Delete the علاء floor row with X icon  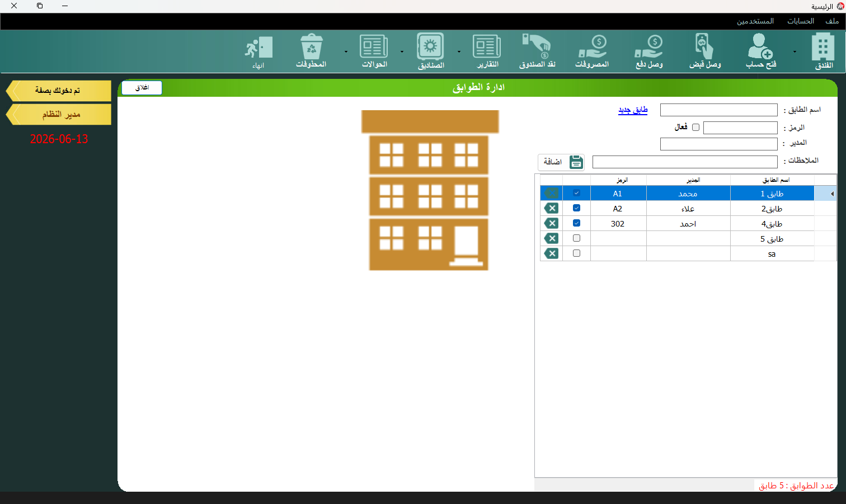[x=551, y=208]
